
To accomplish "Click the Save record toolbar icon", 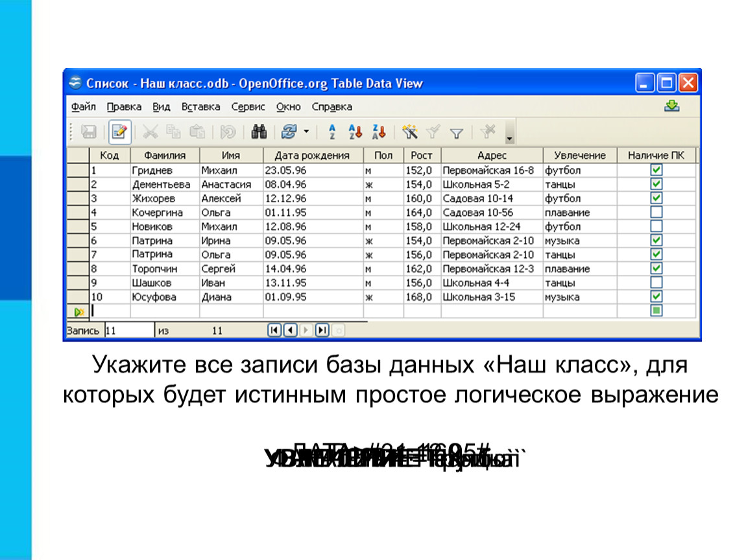I will [89, 132].
